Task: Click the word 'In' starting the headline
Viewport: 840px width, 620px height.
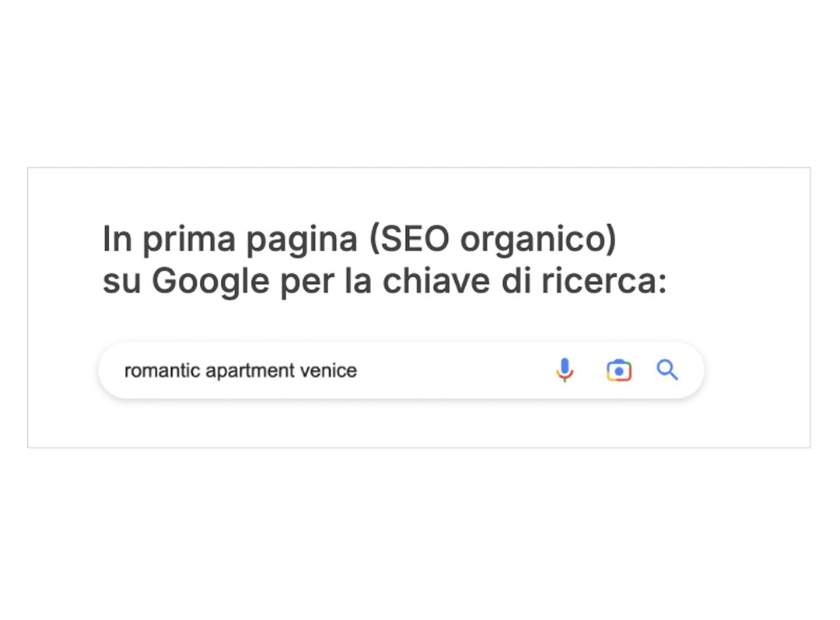Action: coord(117,239)
